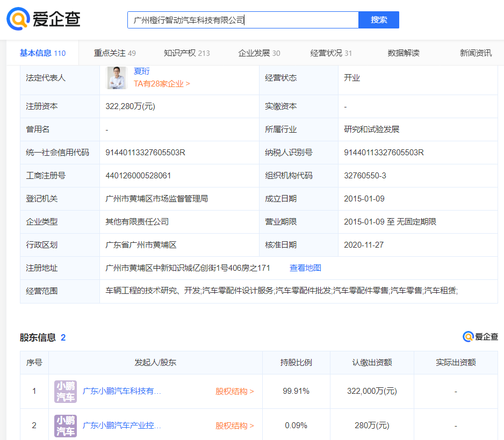Expand the TA有28家企业 link
The image size is (504, 440).
[x=162, y=84]
